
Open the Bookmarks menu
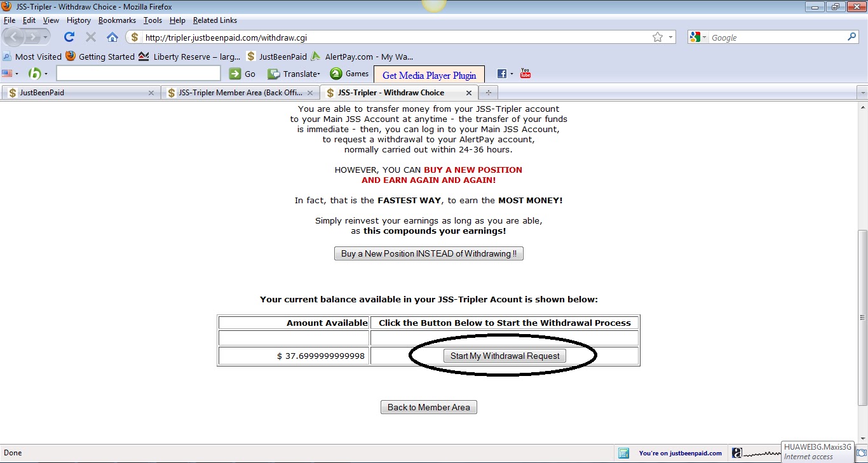[x=117, y=20]
